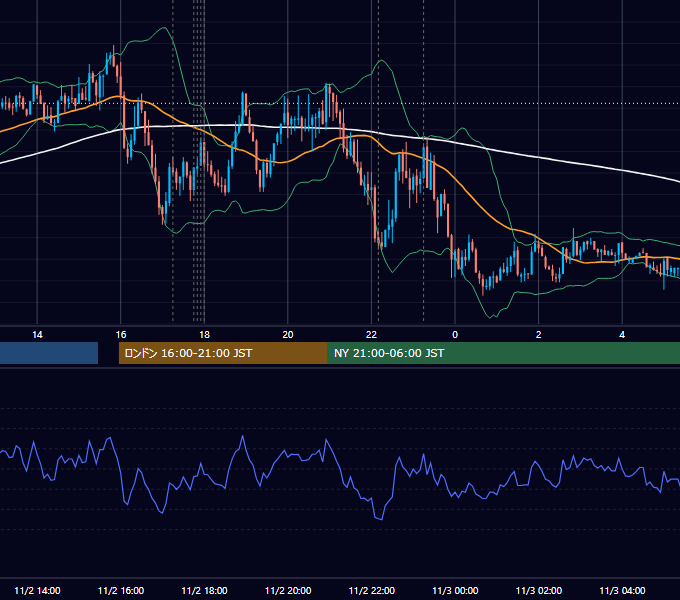Click the 11/3 04:00 date label
680x600 pixels.
pyautogui.click(x=622, y=590)
